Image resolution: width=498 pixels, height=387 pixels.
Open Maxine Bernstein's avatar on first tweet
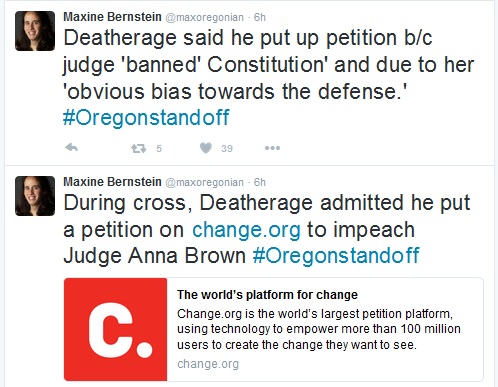click(x=35, y=31)
